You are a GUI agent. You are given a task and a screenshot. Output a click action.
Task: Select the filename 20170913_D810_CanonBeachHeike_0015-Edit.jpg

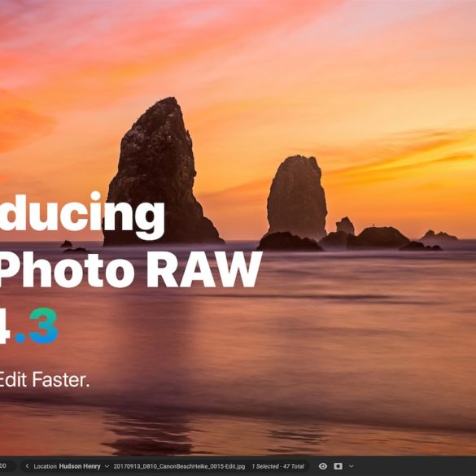click(179, 466)
